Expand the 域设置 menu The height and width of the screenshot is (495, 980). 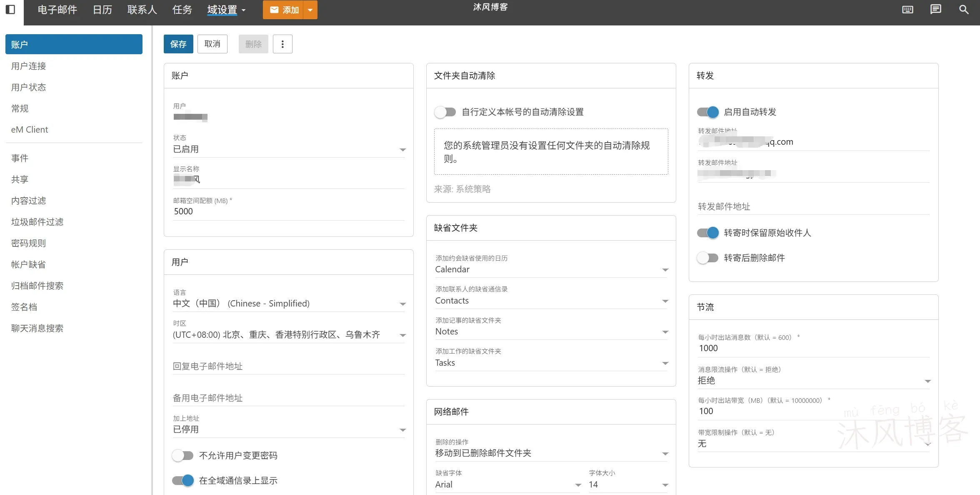point(227,10)
